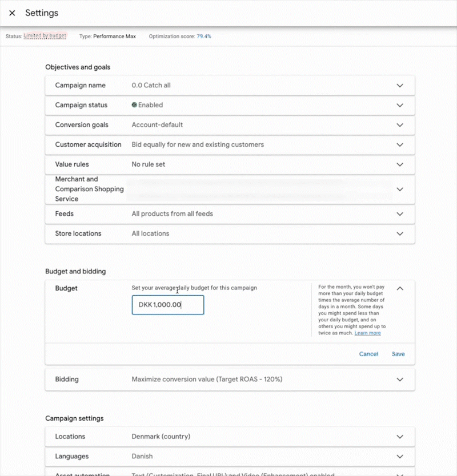Click the Enabled status icon
Viewport: 457px width, 476px height.
[135, 105]
